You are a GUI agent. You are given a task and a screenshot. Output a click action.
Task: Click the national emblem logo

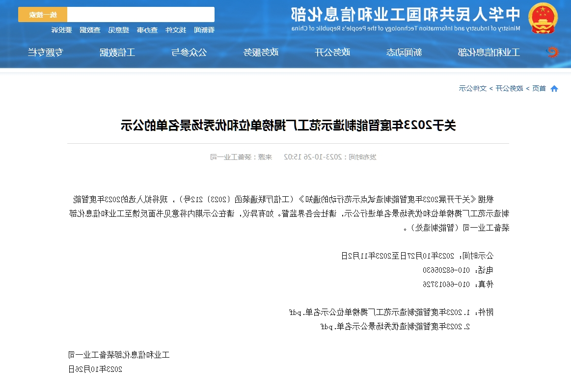[x=543, y=18]
